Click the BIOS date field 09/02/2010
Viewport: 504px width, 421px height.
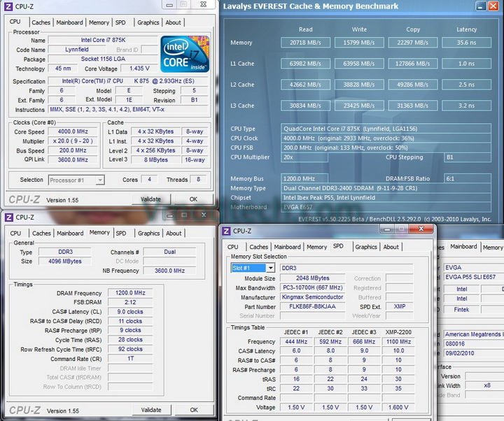474,353
